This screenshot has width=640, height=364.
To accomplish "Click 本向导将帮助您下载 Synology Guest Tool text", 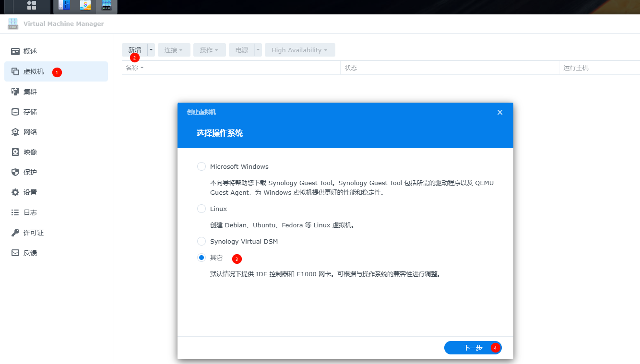I will point(352,188).
